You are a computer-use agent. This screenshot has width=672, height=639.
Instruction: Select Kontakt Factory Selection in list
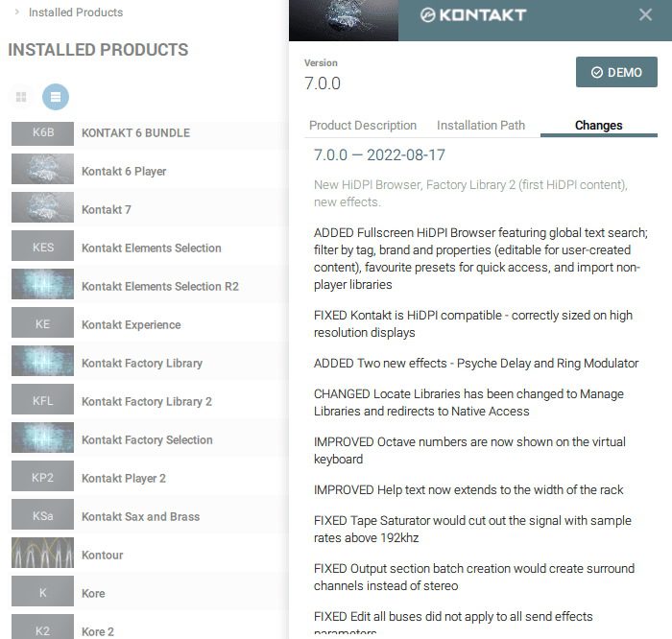[147, 439]
